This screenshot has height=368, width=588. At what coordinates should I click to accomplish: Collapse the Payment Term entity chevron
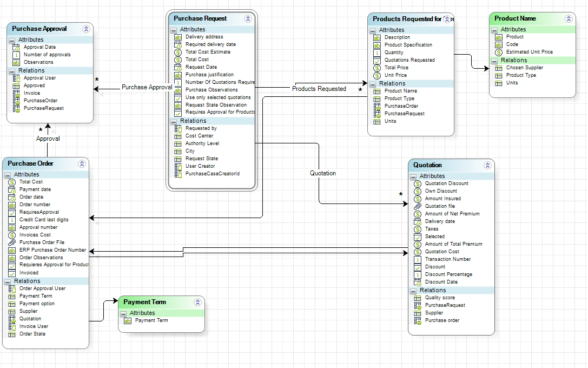[197, 303]
